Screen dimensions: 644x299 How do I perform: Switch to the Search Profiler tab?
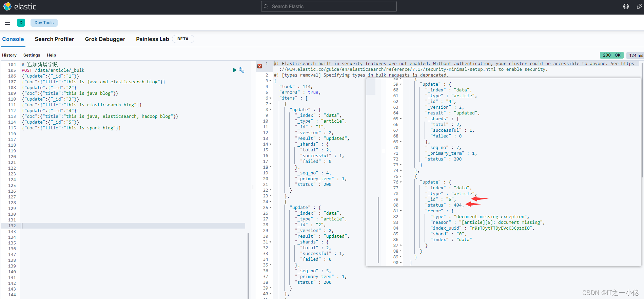point(54,39)
